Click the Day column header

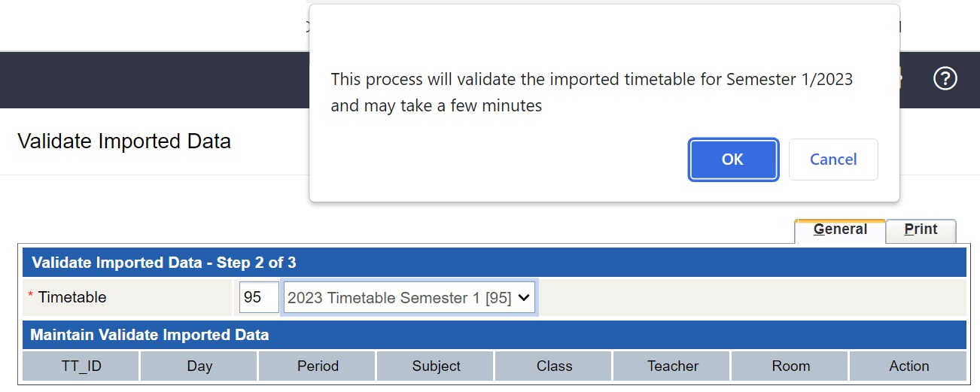(x=199, y=366)
